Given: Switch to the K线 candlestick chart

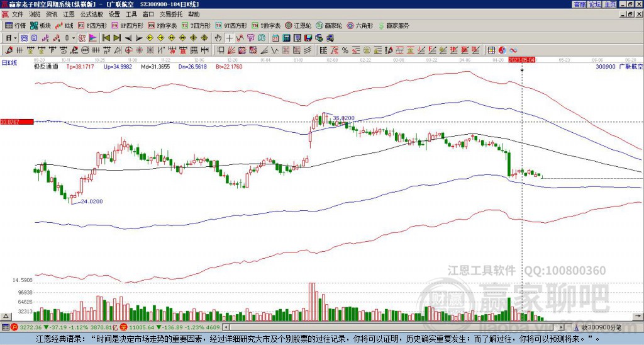Looking at the screenshot, I should point(64,25).
